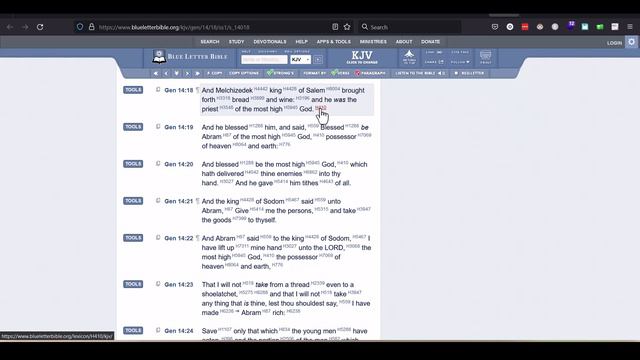Click the Return to Top icon
The image size is (640, 360).
(x=409, y=57)
